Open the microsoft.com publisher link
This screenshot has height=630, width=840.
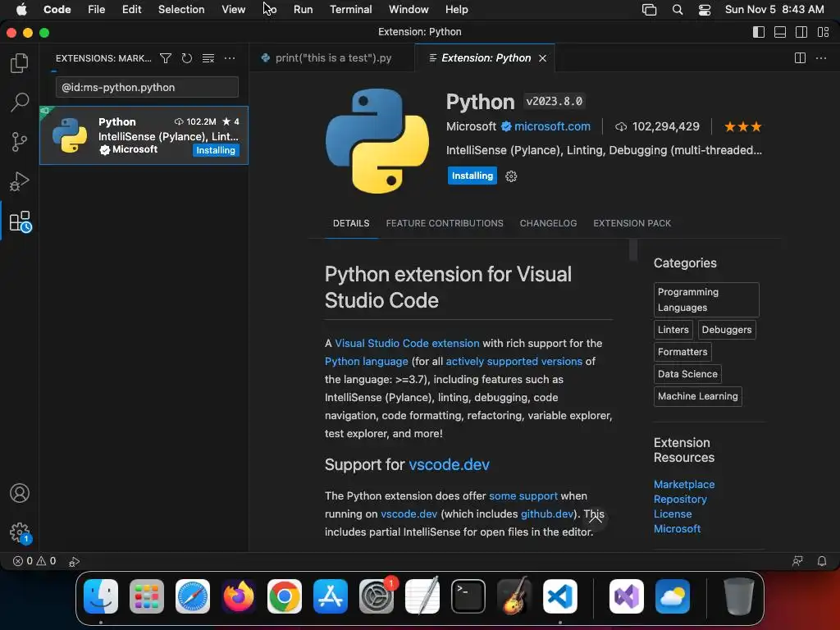coord(552,126)
